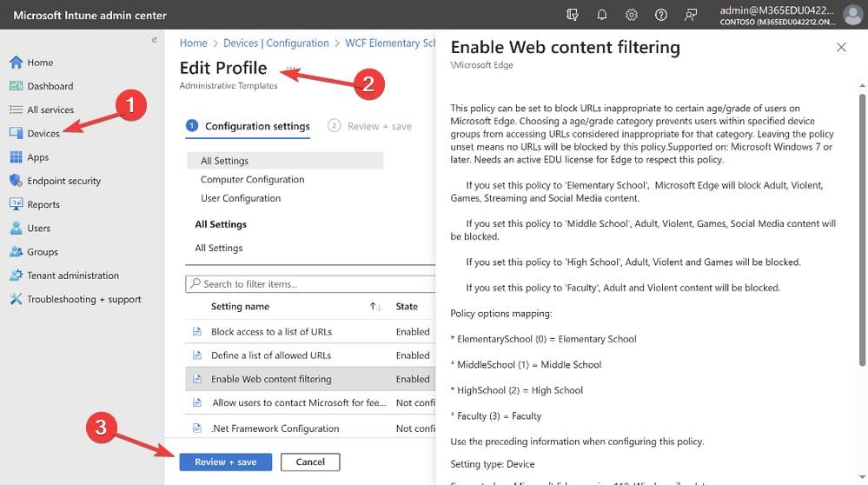868x485 pixels.
Task: Open the settings gear in the header
Action: point(631,15)
